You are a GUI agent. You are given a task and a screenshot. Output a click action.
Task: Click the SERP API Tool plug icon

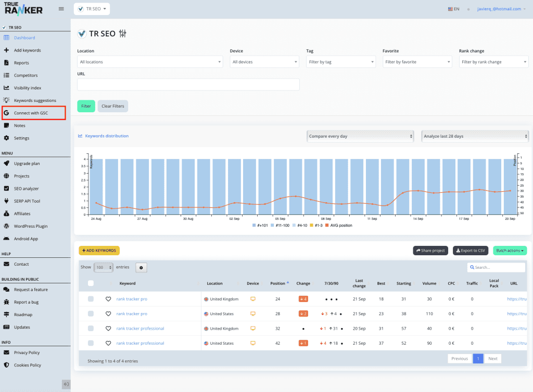[x=6, y=201]
